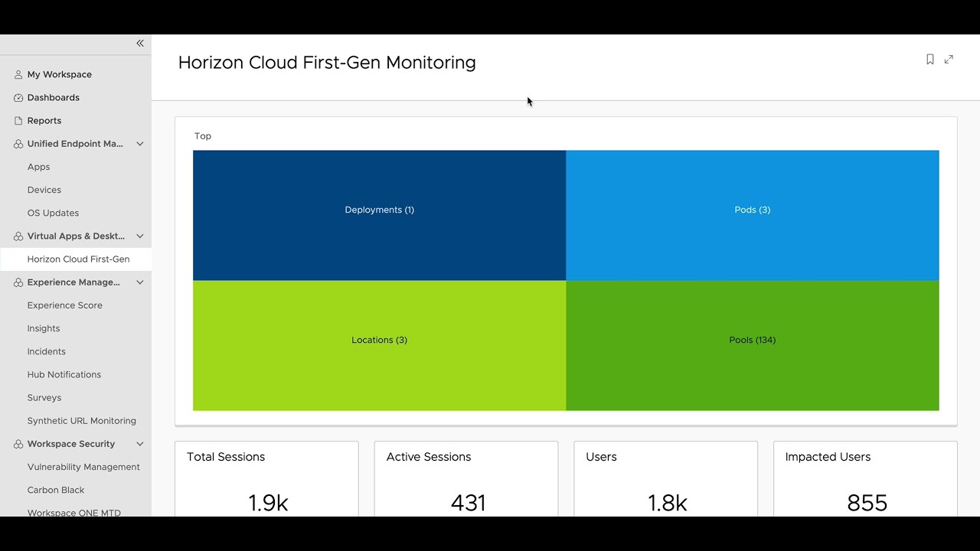Click the dark blue Deployments (1) tile
Image resolution: width=980 pixels, height=551 pixels.
click(380, 215)
